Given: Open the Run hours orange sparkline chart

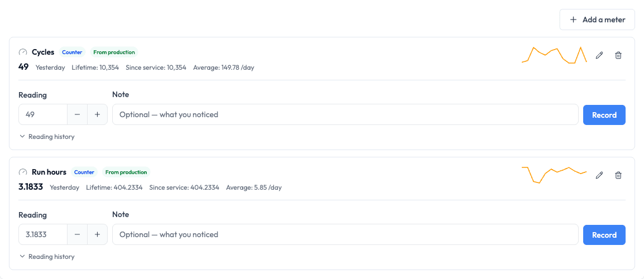Looking at the screenshot, I should [554, 175].
